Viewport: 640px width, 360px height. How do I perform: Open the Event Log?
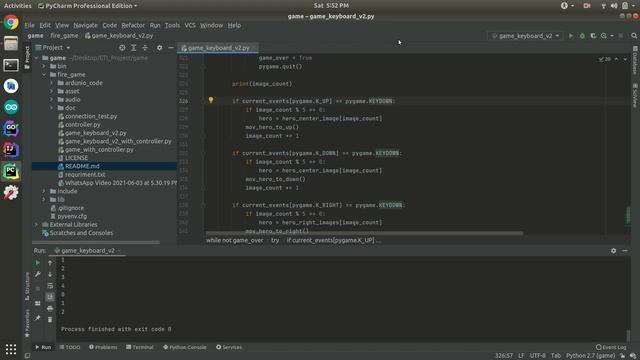(611, 347)
